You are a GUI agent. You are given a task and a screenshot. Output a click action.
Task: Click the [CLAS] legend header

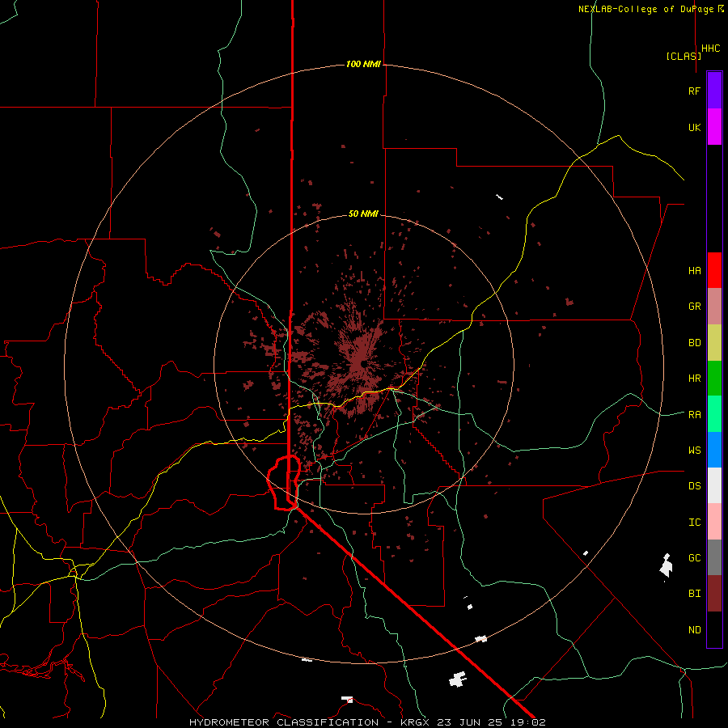[684, 56]
